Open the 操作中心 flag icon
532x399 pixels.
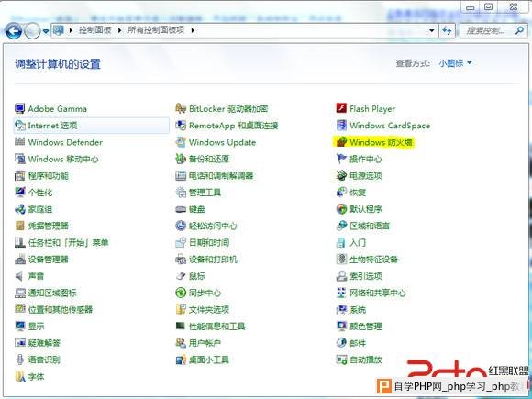[341, 159]
